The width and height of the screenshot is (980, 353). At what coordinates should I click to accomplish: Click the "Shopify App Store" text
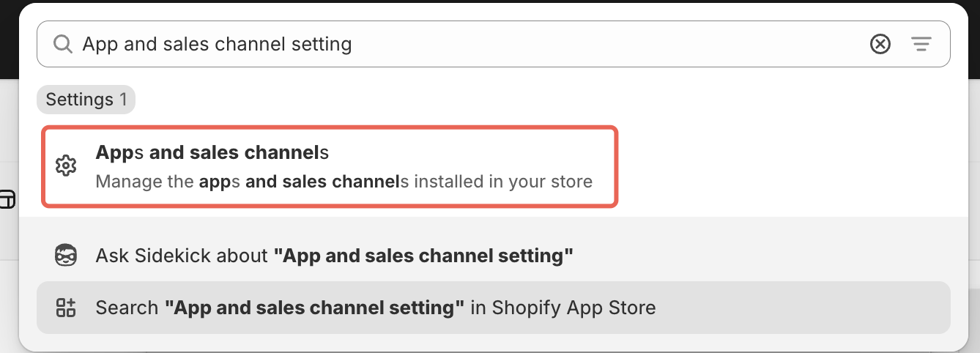pos(573,308)
